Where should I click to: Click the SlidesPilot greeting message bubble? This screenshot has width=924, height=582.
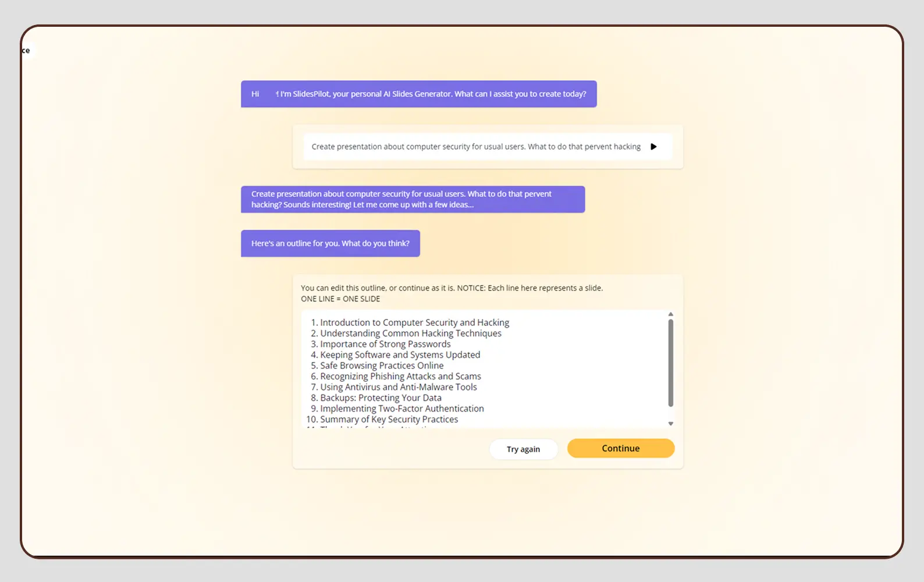pyautogui.click(x=418, y=94)
